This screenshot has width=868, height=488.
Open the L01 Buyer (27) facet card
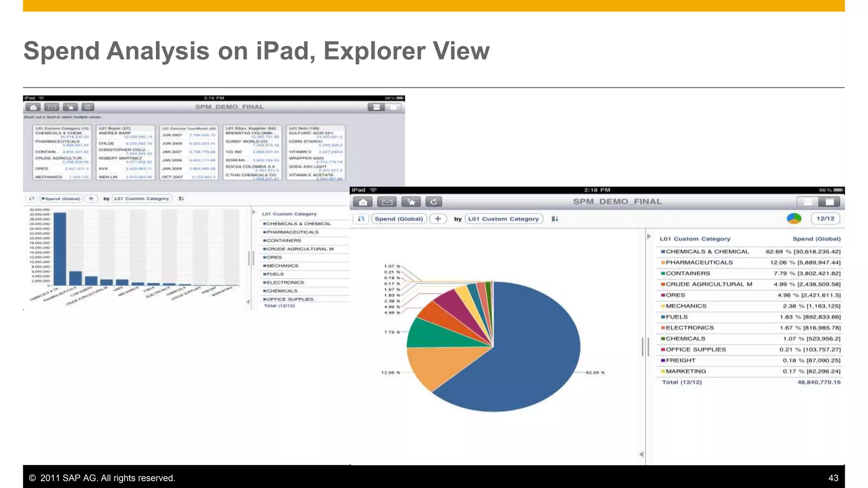125,152
